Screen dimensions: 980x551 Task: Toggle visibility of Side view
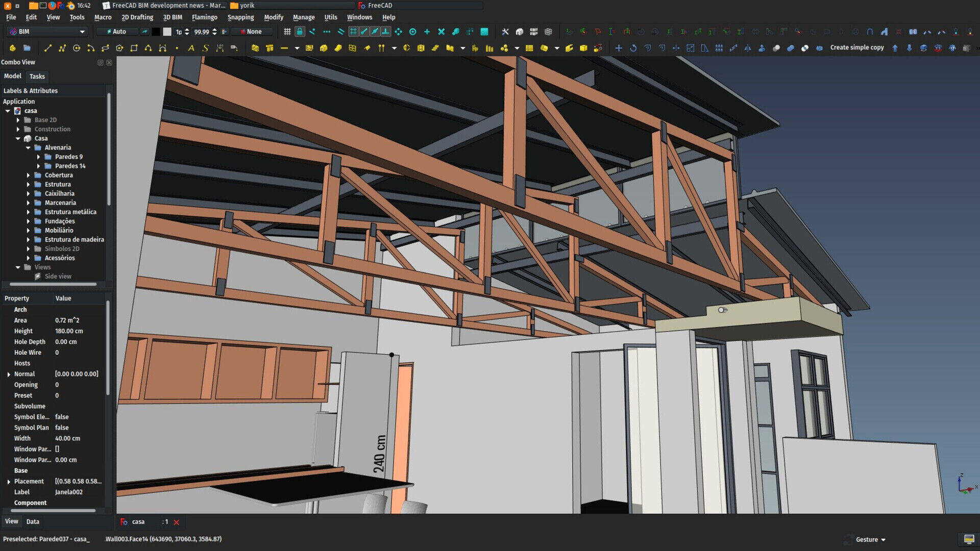click(57, 277)
